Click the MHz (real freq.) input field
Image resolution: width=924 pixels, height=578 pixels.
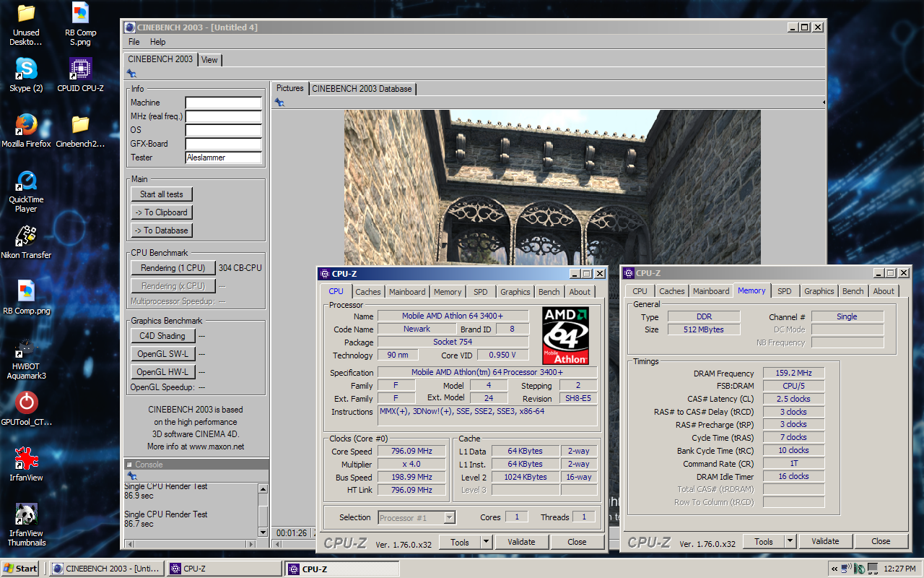click(x=224, y=116)
